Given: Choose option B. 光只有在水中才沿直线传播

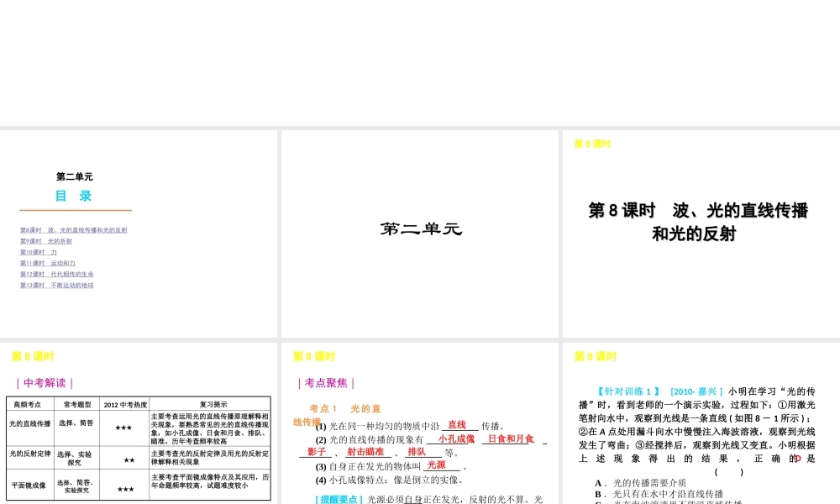Looking at the screenshot, I should 659,494.
